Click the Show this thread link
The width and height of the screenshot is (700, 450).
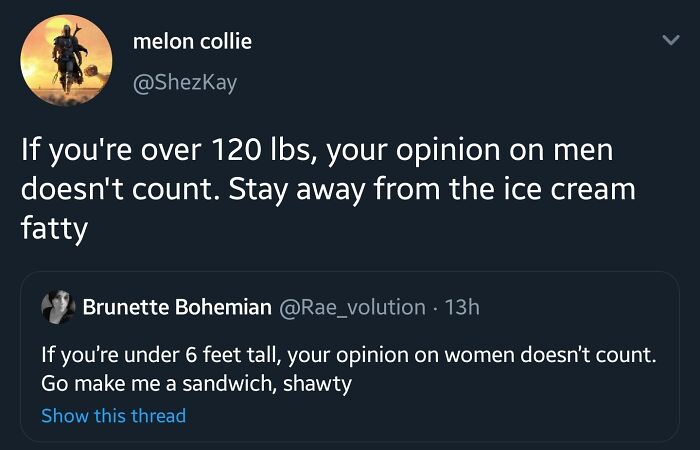point(113,415)
